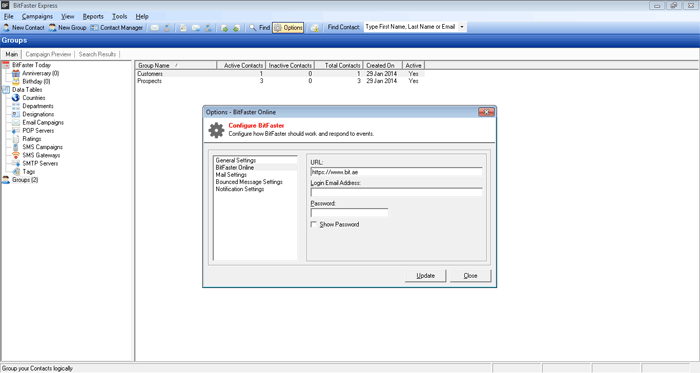
Task: Switch to the Main tab
Action: 12,54
